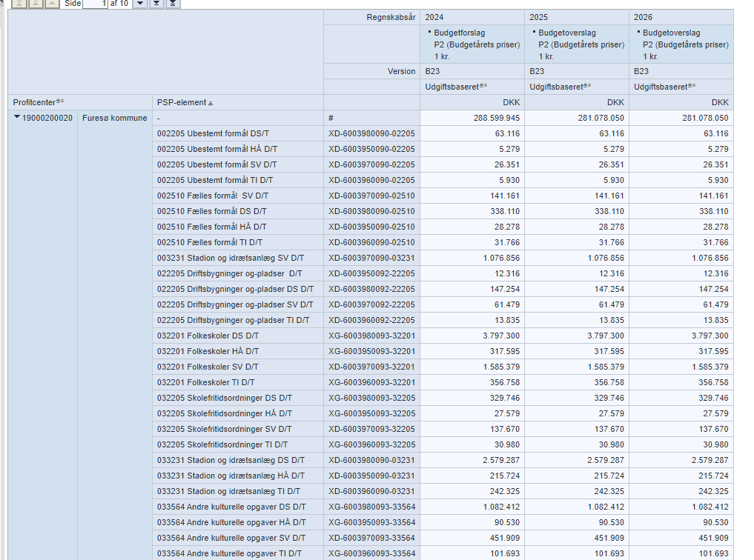The image size is (754, 560).
Task: Sort Udgiftsbaseret under year 2024
Action: (x=484, y=87)
